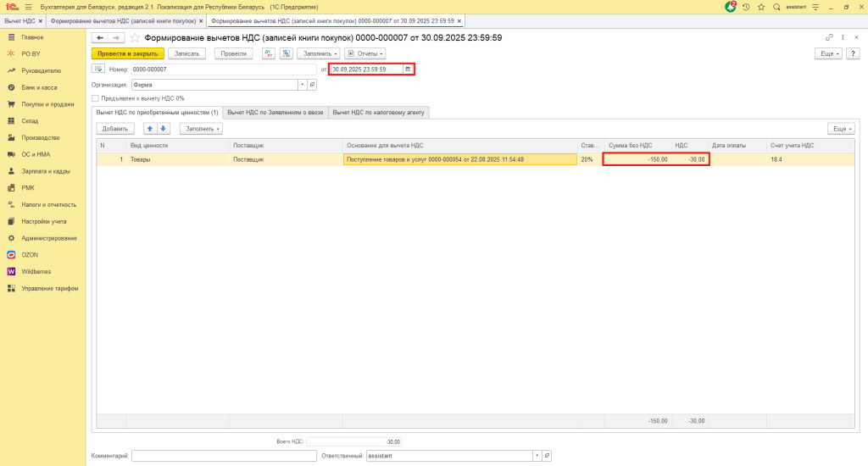Get link to document icon

click(829, 38)
